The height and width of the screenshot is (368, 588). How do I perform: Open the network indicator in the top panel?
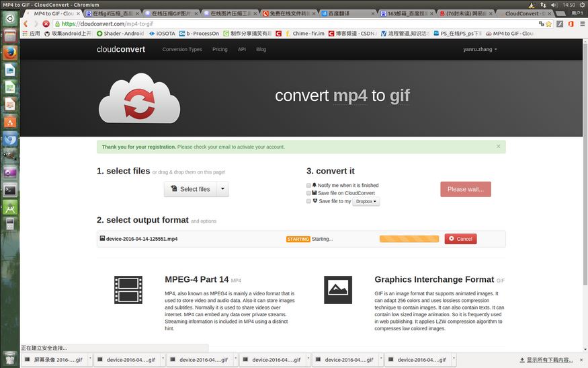pyautogui.click(x=543, y=5)
